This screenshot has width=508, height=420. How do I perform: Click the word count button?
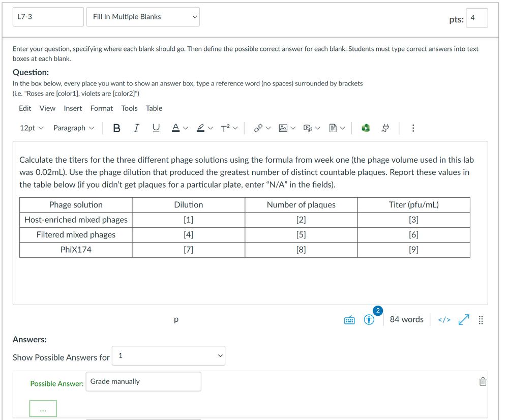tap(406, 320)
